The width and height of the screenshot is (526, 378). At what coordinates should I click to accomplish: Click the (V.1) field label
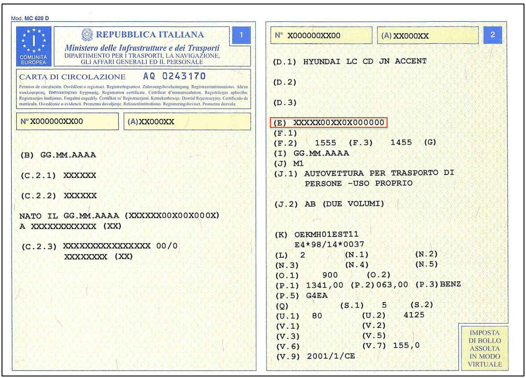click(x=287, y=326)
